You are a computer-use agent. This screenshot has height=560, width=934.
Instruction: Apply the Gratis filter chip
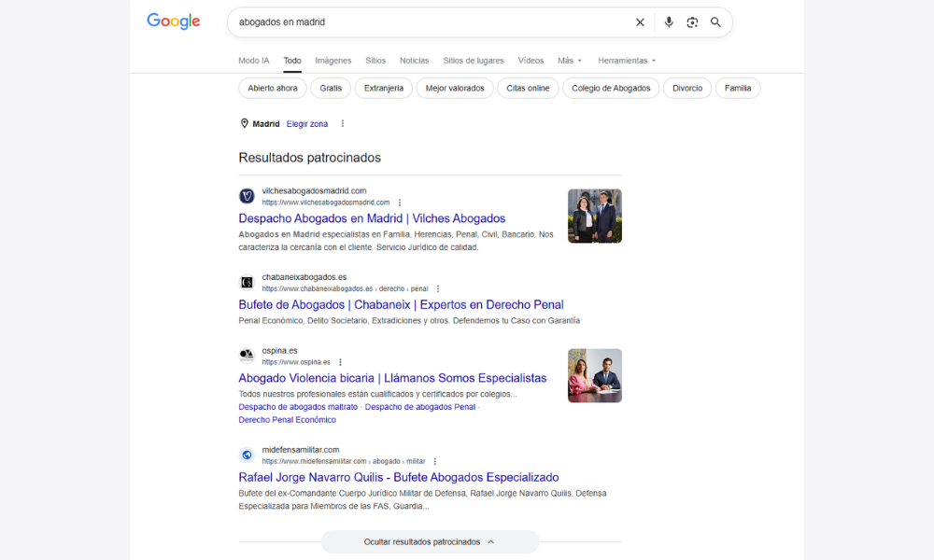(331, 88)
